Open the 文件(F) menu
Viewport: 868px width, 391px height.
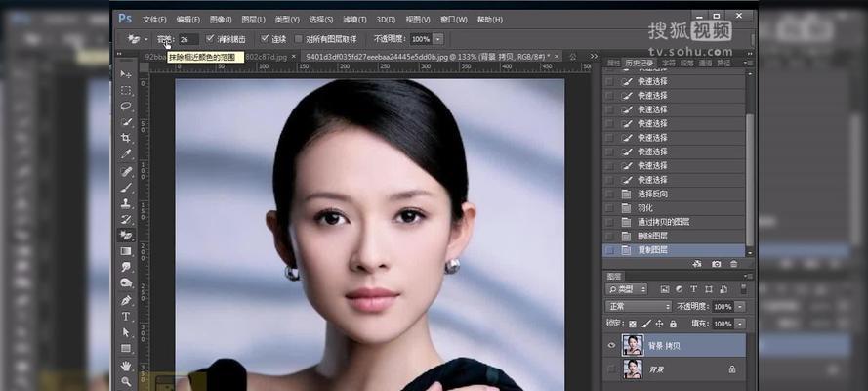click(154, 20)
